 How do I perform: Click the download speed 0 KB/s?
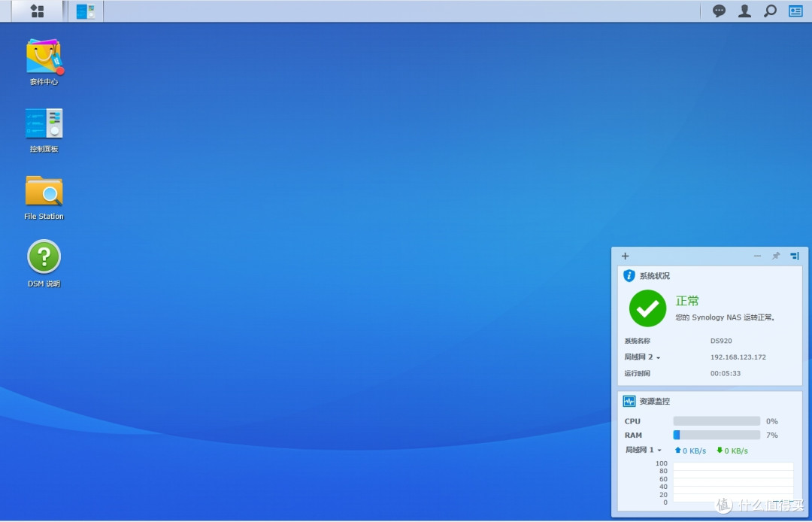(x=732, y=451)
